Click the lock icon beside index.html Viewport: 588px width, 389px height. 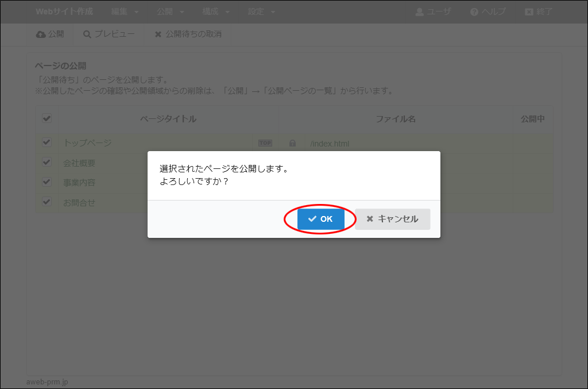(x=292, y=143)
